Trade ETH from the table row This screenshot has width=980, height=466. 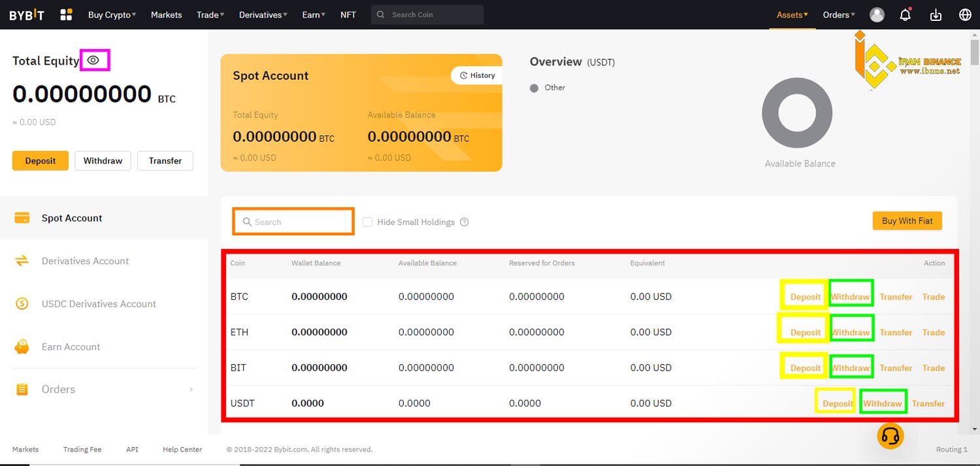pyautogui.click(x=934, y=332)
